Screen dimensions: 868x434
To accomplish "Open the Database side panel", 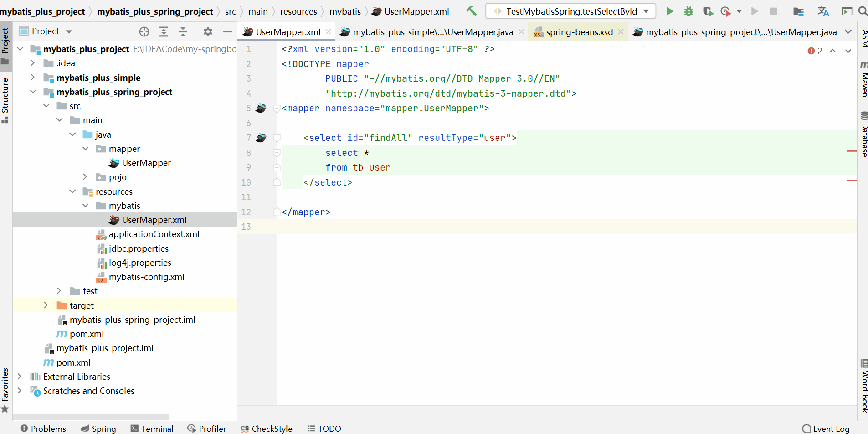I will point(863,134).
